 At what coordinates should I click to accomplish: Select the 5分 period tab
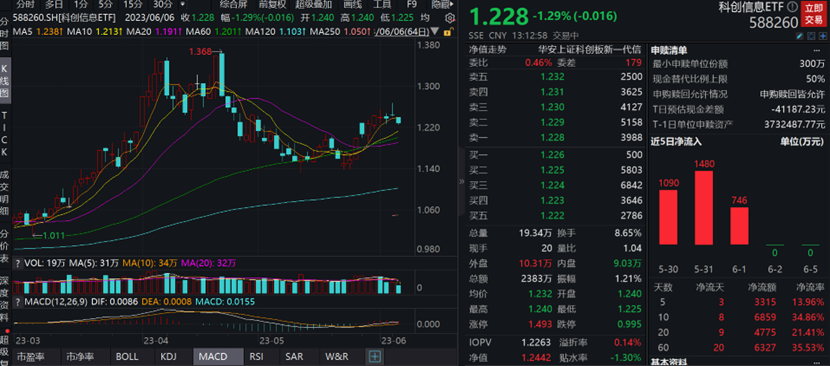point(104,4)
